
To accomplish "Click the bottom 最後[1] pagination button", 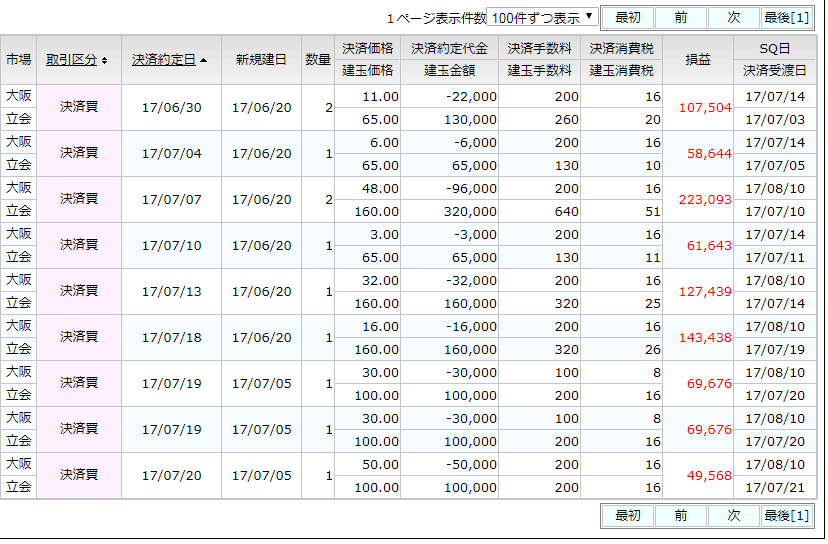I will tap(786, 516).
